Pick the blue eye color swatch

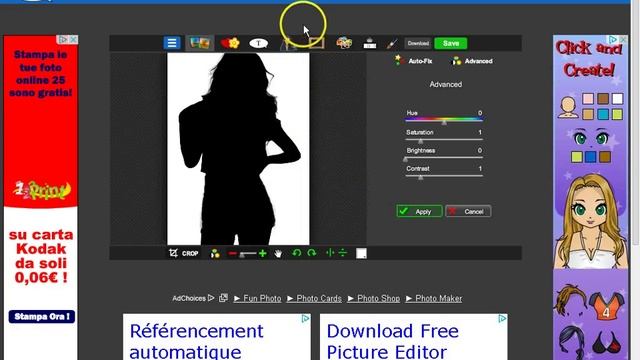590,157
